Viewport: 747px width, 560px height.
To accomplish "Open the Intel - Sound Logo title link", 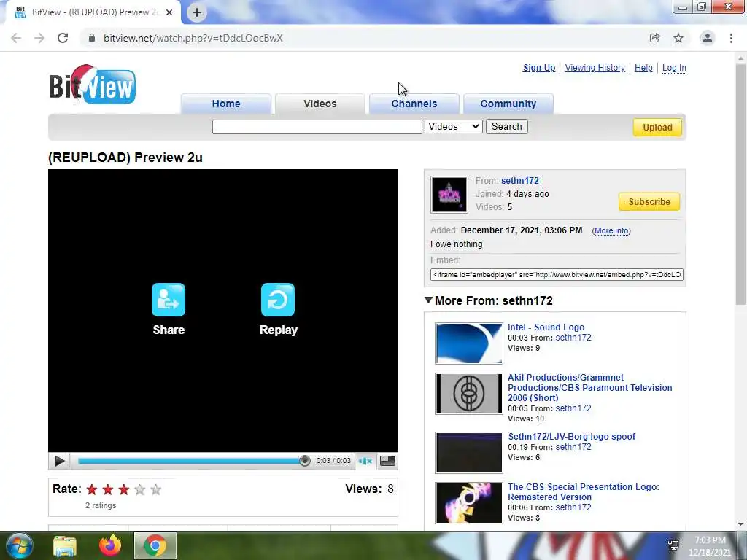I will coord(546,327).
